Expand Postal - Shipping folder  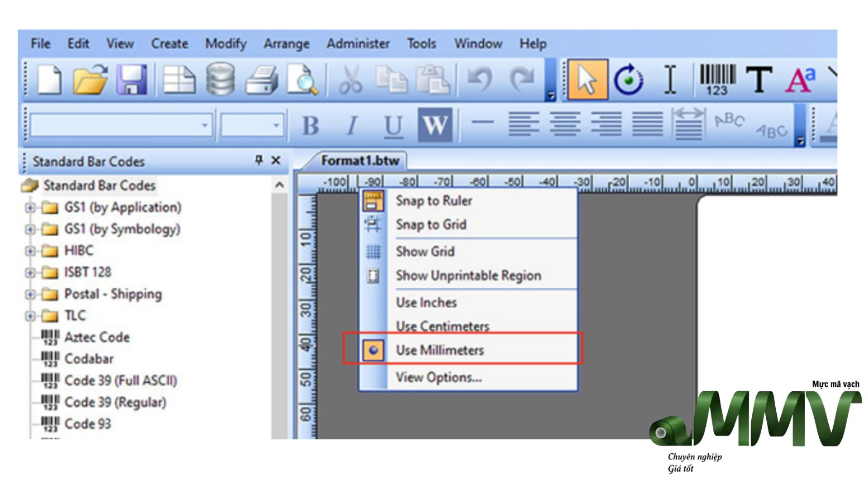(30, 295)
